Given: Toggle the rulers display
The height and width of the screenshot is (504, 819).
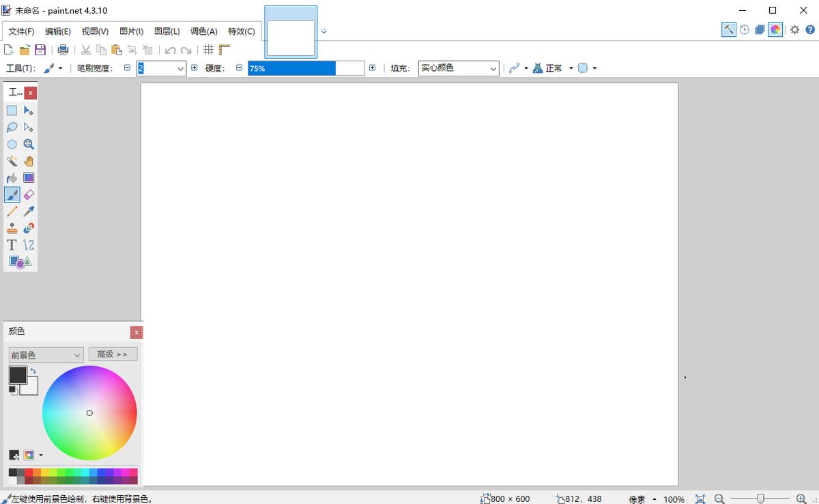Looking at the screenshot, I should point(225,50).
